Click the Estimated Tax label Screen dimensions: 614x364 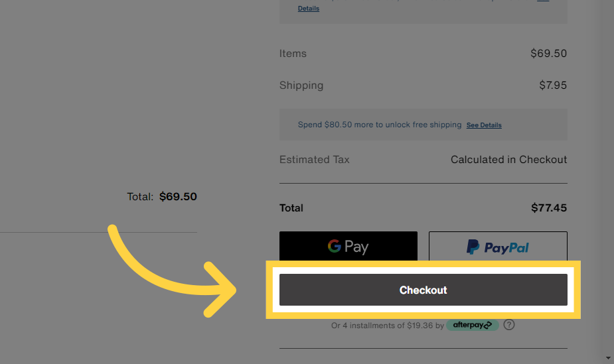pyautogui.click(x=314, y=160)
